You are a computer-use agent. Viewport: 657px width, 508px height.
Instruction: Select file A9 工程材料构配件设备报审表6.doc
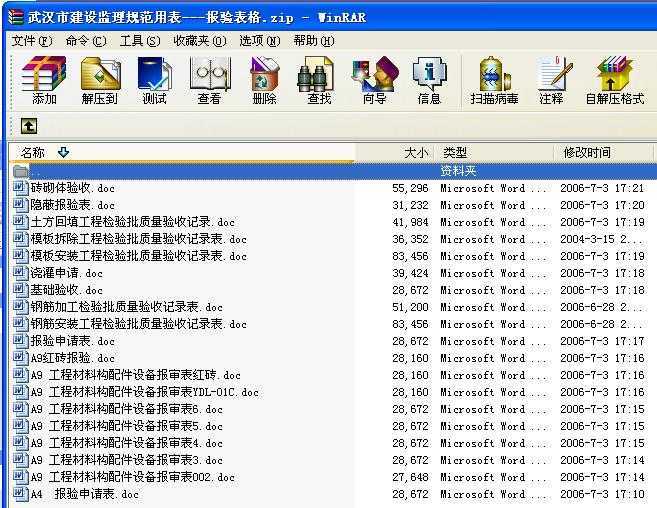(127, 409)
